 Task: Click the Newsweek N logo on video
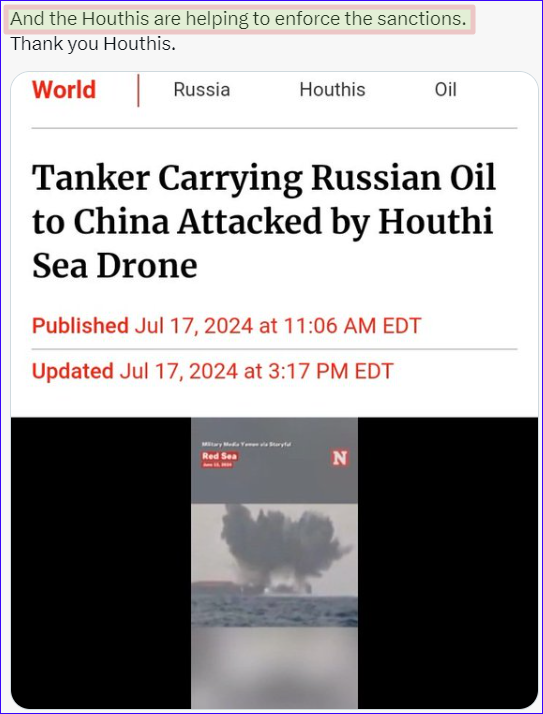click(x=340, y=458)
